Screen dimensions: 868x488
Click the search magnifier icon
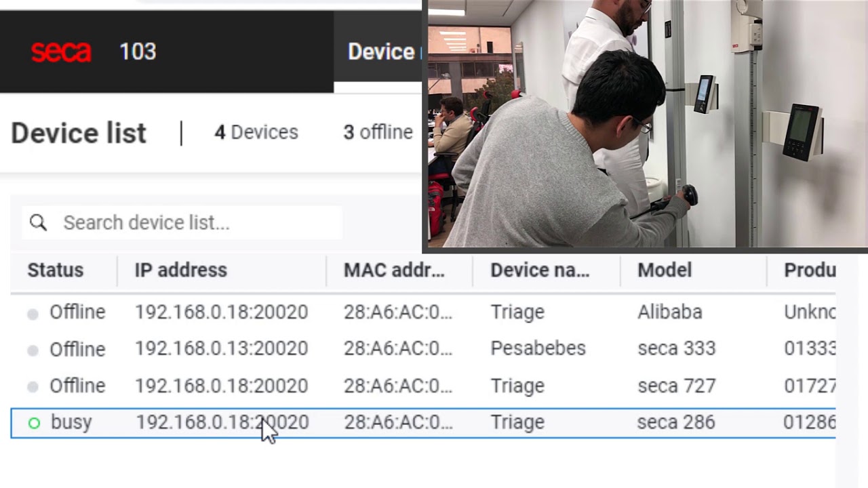coord(39,223)
